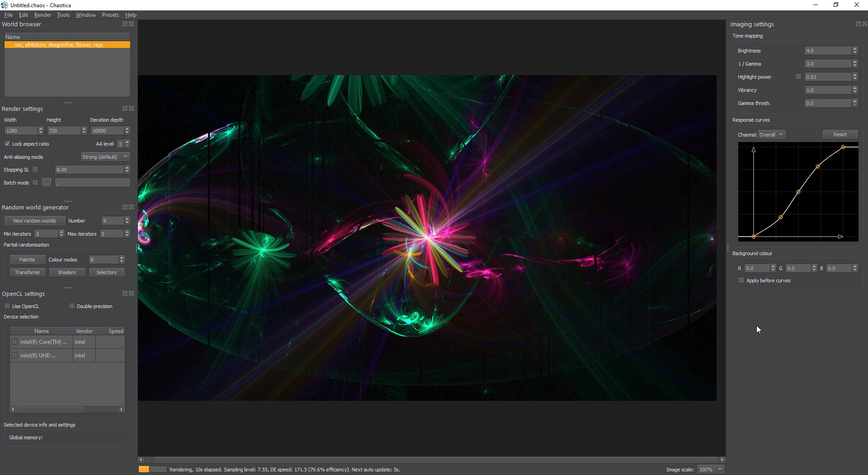Enable Apply before curves checkbox
This screenshot has width=868, height=475.
pyautogui.click(x=741, y=280)
